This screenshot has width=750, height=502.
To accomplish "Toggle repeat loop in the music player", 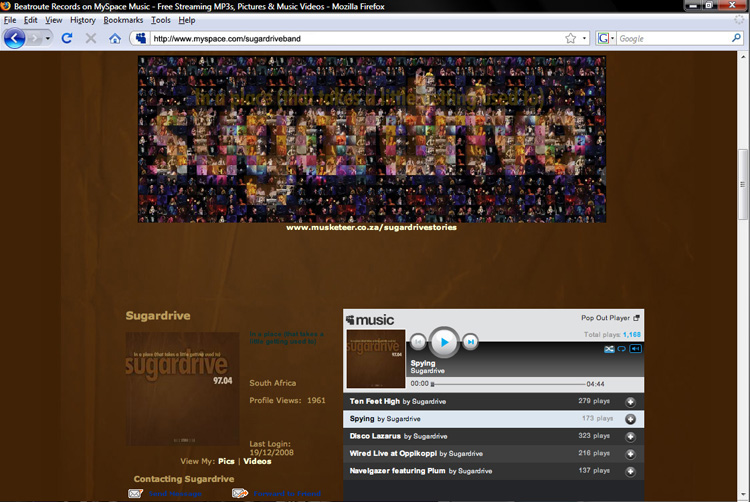I will 621,349.
